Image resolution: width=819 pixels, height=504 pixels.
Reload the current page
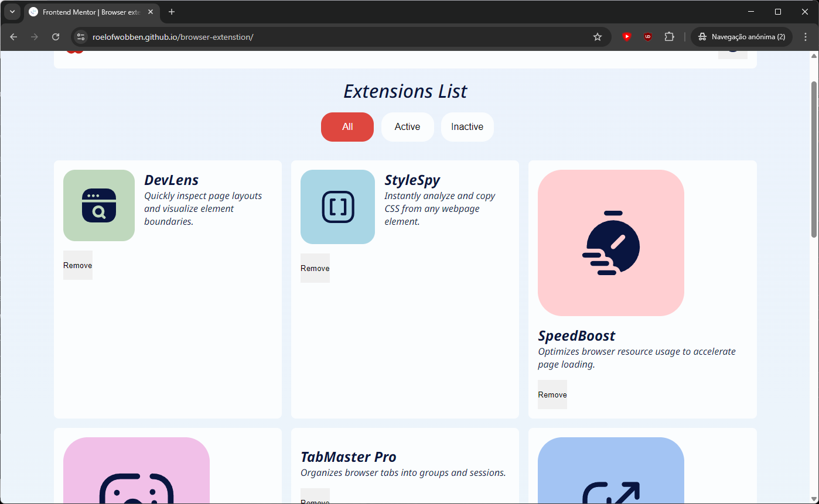56,37
